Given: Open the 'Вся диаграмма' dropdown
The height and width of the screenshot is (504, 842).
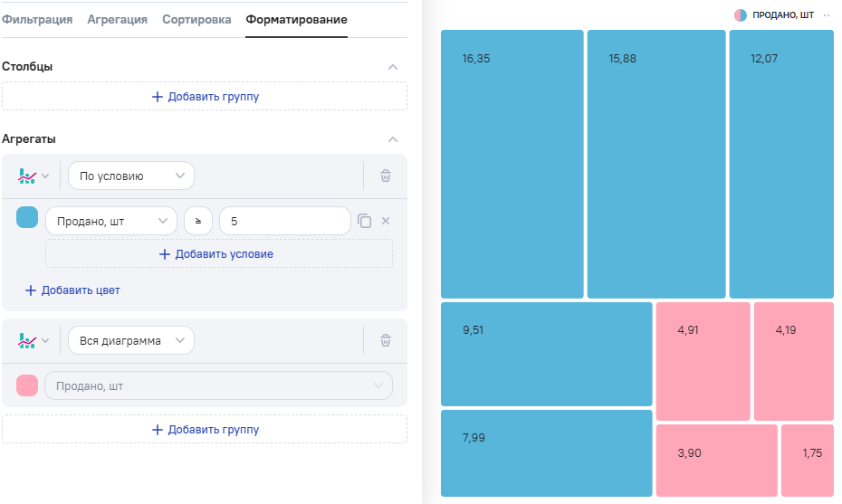Looking at the screenshot, I should (131, 341).
